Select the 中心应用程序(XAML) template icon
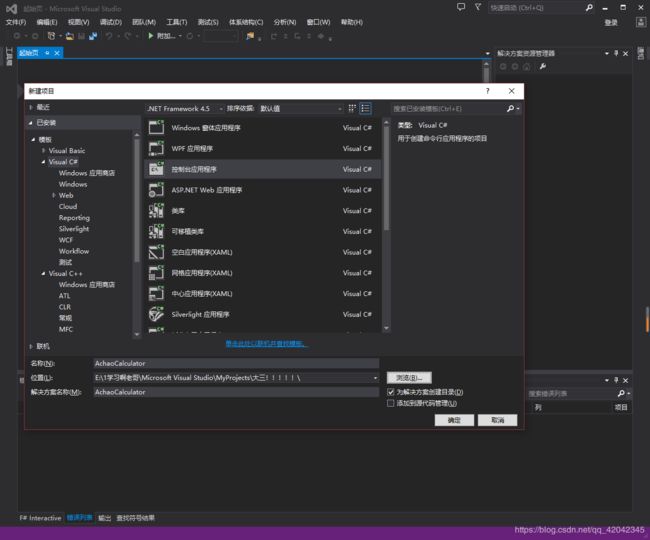The height and width of the screenshot is (540, 650). click(156, 293)
